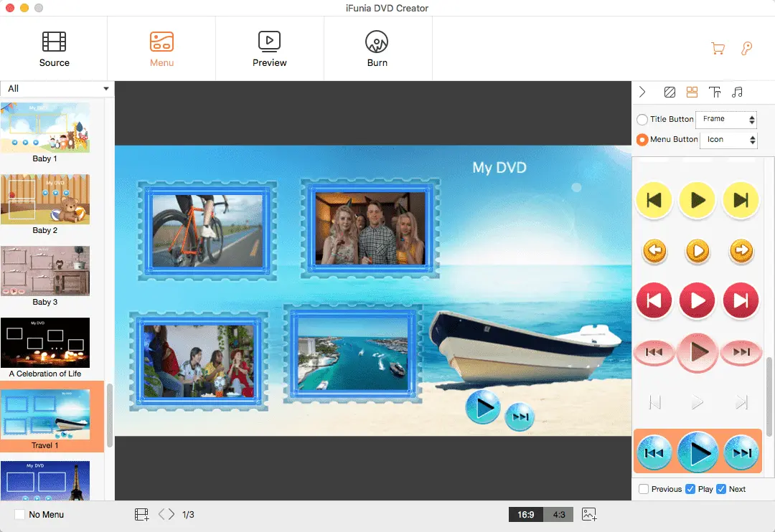Enable the Previous button checkbox
This screenshot has height=532, width=775.
tap(644, 489)
